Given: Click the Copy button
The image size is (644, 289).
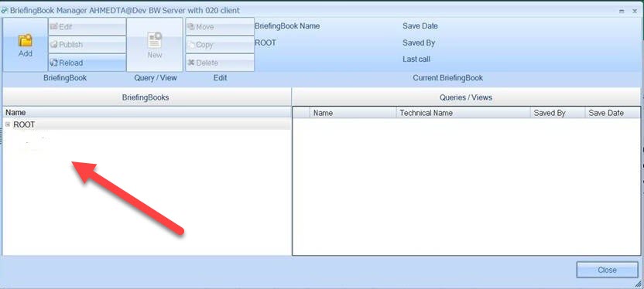Looking at the screenshot, I should [220, 44].
